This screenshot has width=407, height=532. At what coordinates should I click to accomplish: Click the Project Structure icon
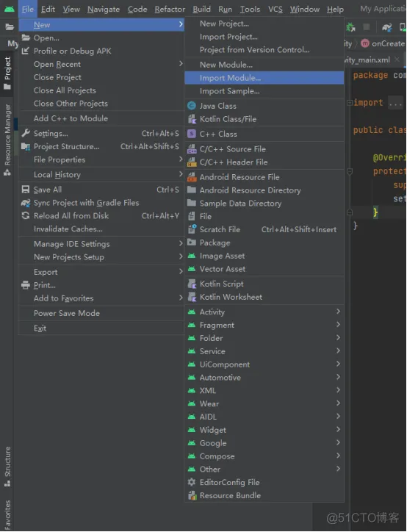[x=26, y=146]
